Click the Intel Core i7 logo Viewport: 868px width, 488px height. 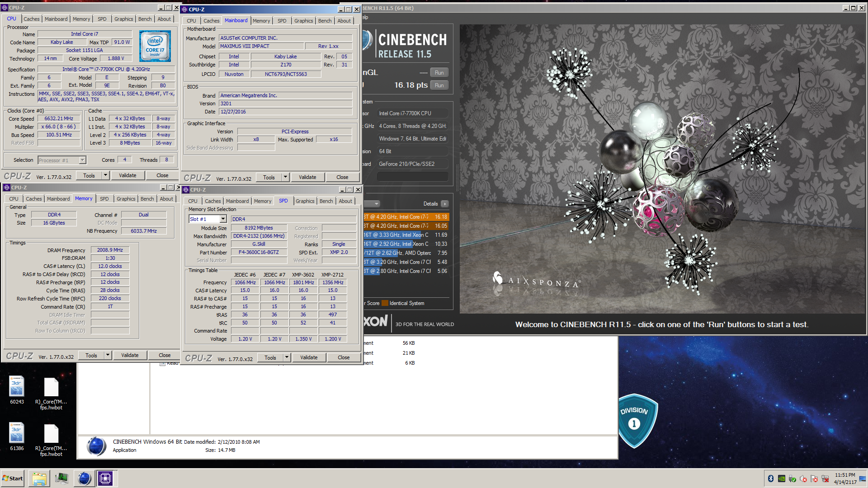[x=155, y=46]
